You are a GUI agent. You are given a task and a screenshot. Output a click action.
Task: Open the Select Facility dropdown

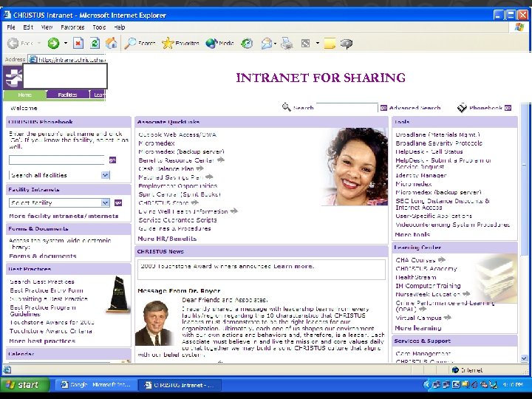106,203
